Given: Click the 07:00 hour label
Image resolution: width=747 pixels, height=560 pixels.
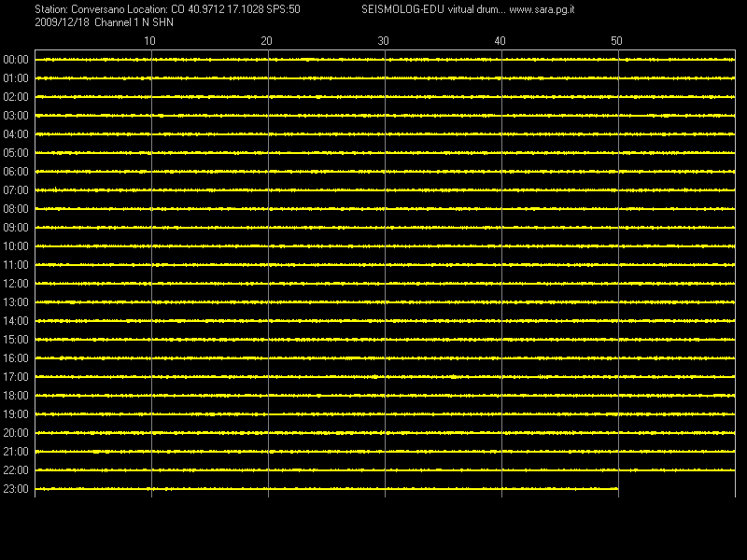Looking at the screenshot, I should pos(16,190).
